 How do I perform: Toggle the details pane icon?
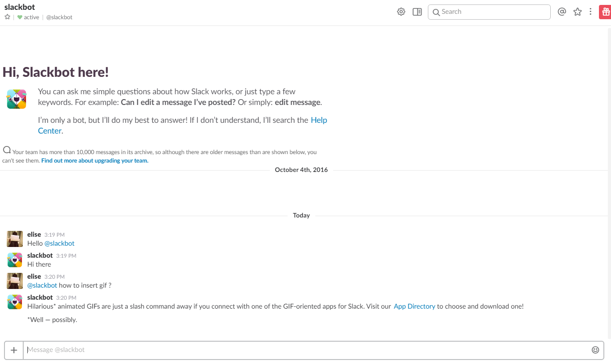tap(417, 12)
